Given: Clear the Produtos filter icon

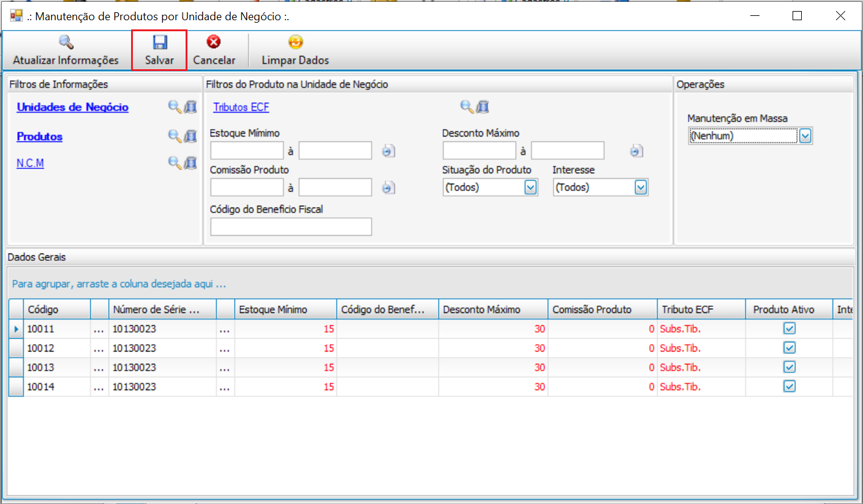Looking at the screenshot, I should pos(190,137).
